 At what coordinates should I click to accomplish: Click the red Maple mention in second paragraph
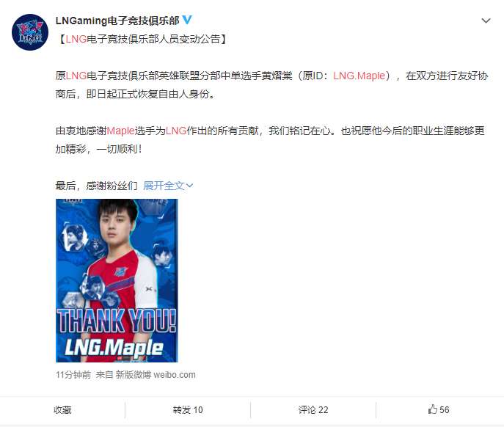[120, 131]
